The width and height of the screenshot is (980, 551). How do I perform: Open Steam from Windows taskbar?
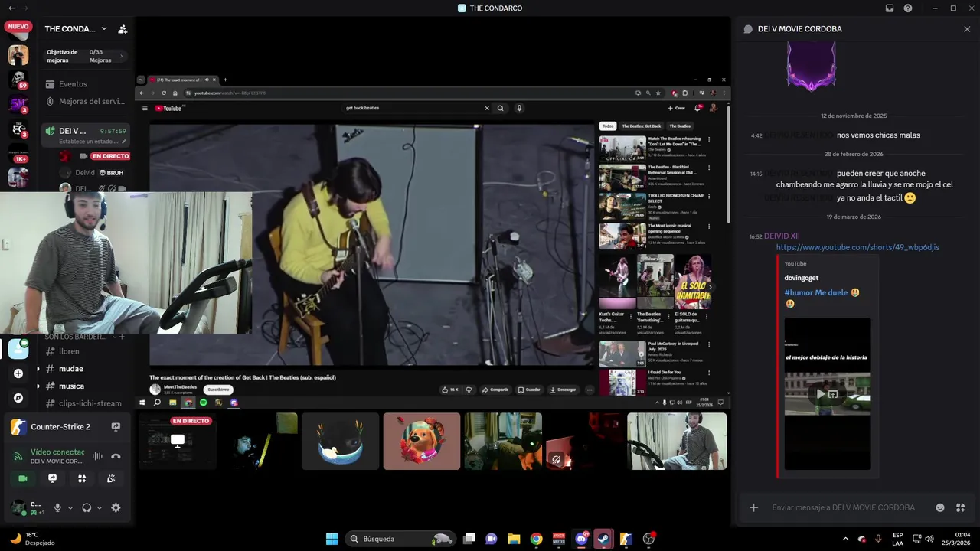603,539
